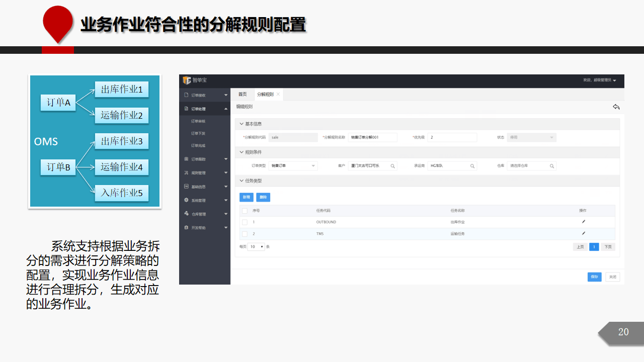Open the 订单完成 submenu item
This screenshot has height=362, width=644.
(198, 145)
